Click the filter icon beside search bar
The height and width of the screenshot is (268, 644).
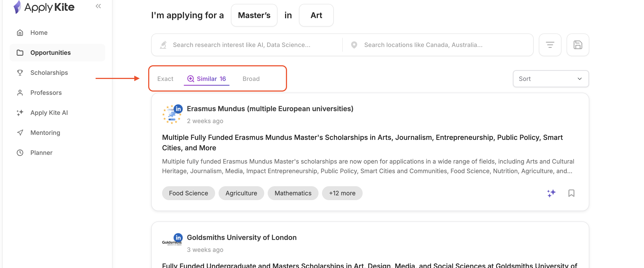(x=550, y=45)
